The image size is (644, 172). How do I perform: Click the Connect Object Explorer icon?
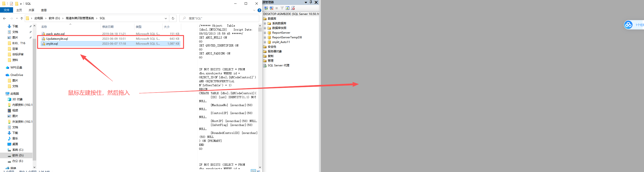(266, 8)
